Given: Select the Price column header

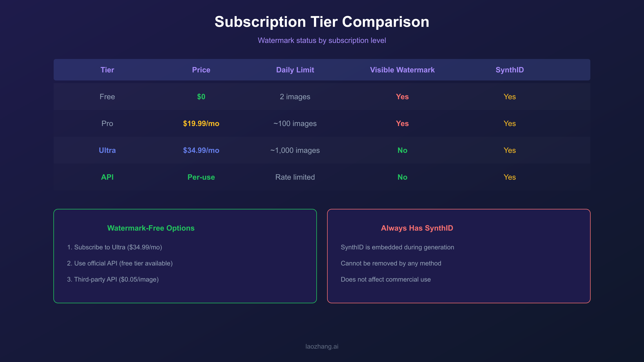Looking at the screenshot, I should coord(201,70).
